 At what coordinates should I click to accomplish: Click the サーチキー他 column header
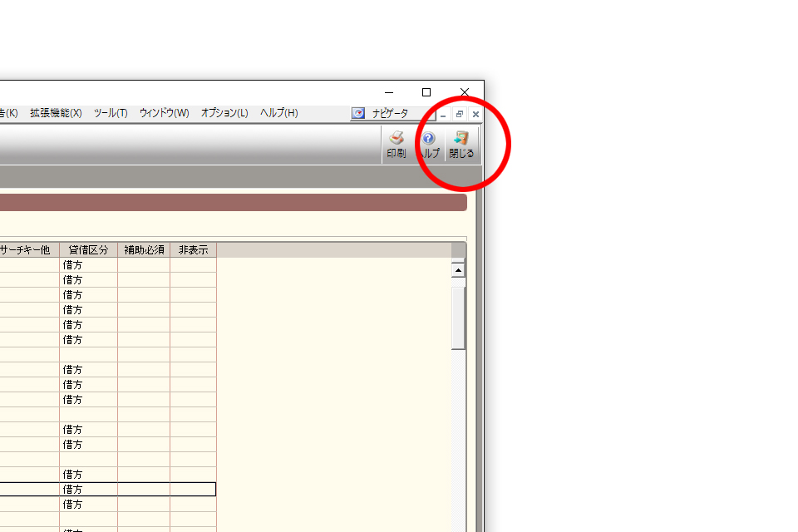(x=28, y=250)
